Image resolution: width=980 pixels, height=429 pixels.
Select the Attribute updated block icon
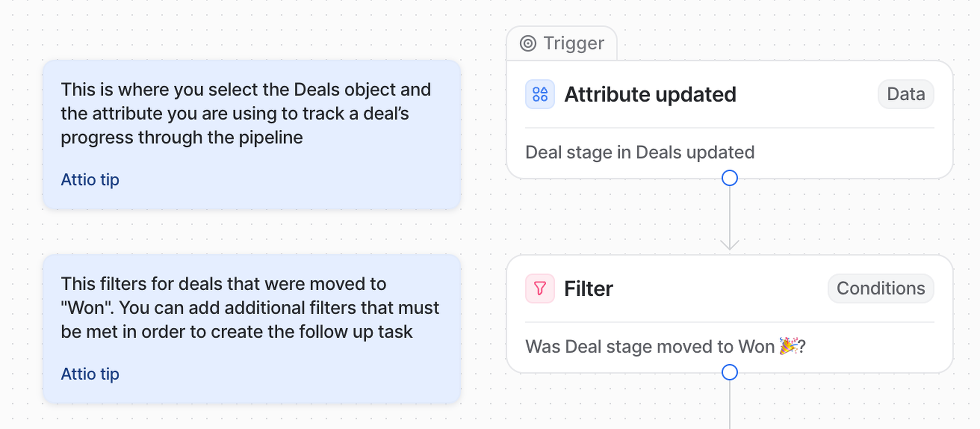point(540,94)
